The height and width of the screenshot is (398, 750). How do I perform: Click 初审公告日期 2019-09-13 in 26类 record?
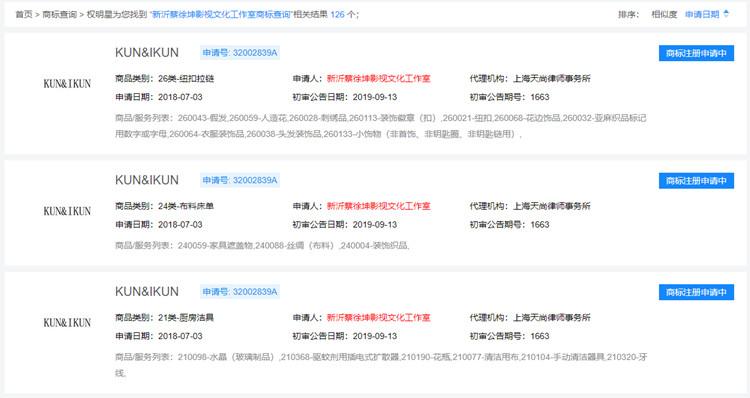pos(345,97)
